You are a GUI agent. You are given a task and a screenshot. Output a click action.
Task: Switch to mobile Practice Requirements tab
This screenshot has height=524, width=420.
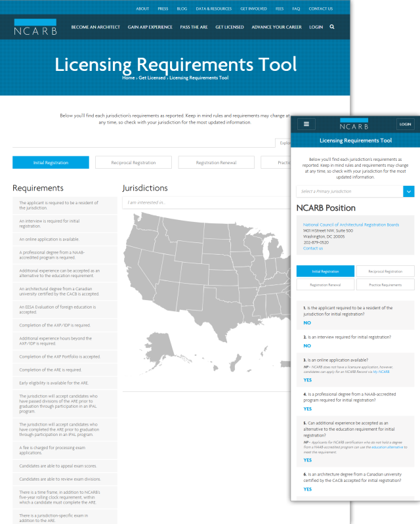click(x=385, y=284)
